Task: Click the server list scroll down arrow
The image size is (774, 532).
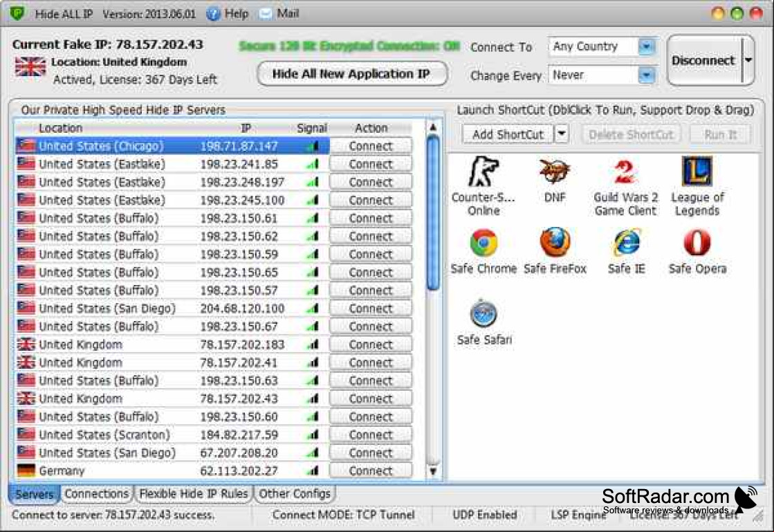Action: click(x=433, y=471)
